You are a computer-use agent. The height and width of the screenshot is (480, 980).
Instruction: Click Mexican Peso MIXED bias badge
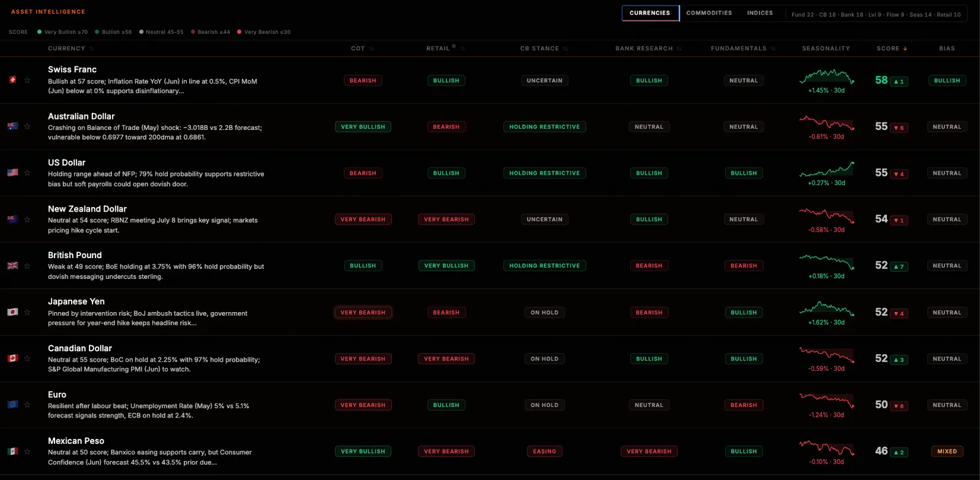click(x=947, y=451)
